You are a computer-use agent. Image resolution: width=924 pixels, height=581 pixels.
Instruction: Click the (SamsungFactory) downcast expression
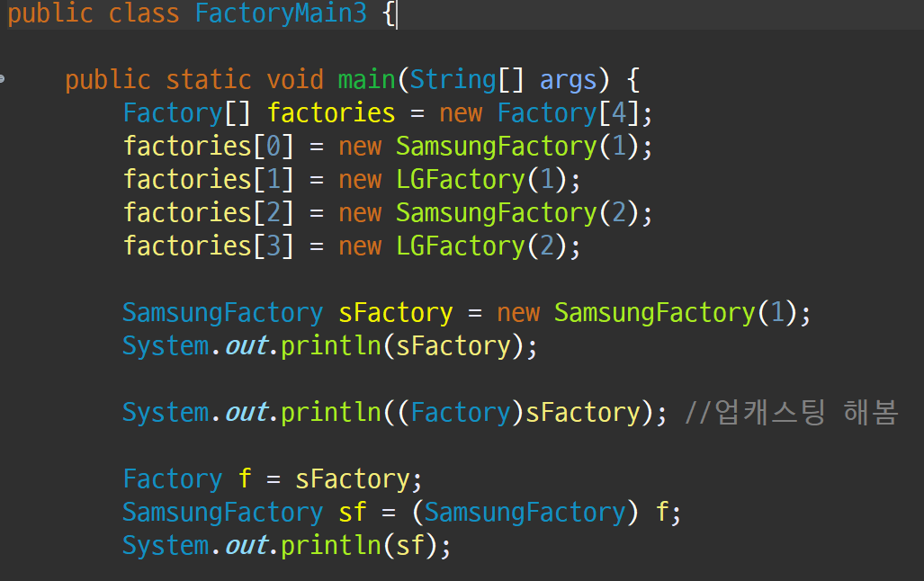(x=525, y=513)
